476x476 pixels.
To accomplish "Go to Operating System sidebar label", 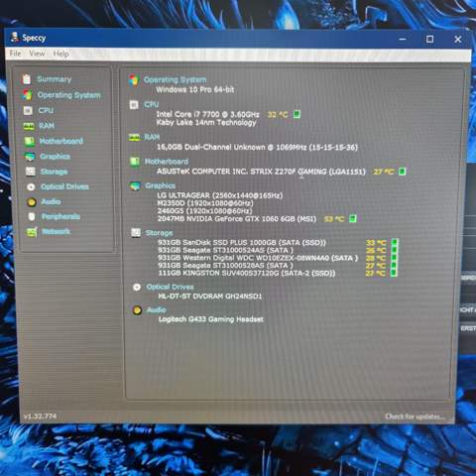I will click(68, 95).
